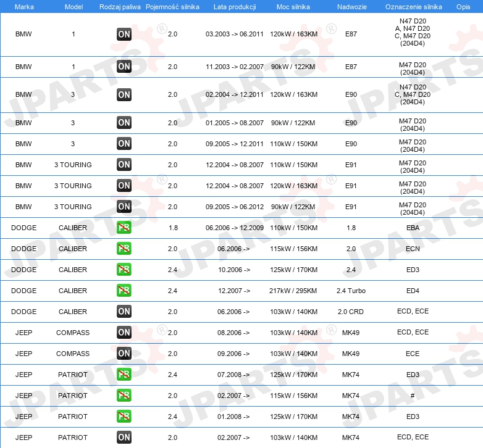Click the Nadwozie column header
483x448 pixels.
[352, 7]
